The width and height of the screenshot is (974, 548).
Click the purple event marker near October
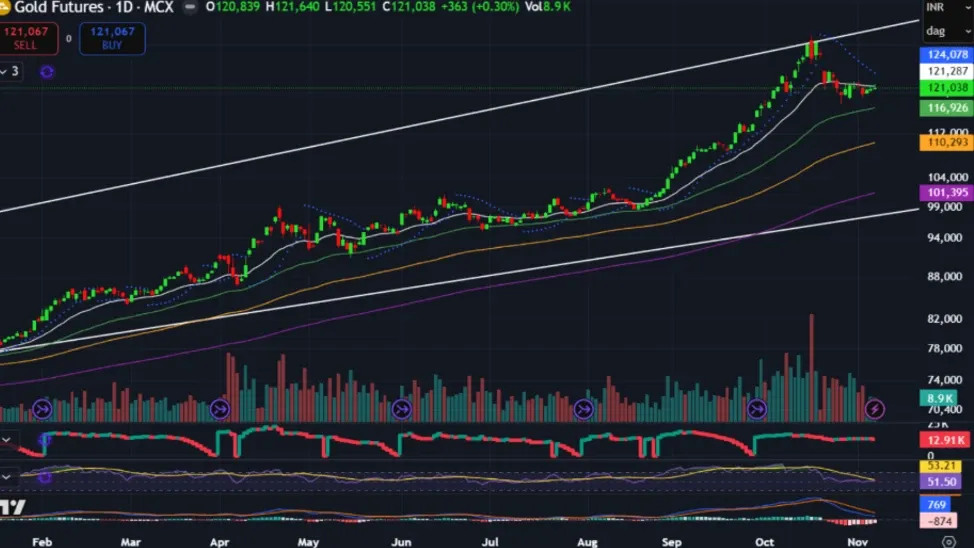(x=757, y=408)
